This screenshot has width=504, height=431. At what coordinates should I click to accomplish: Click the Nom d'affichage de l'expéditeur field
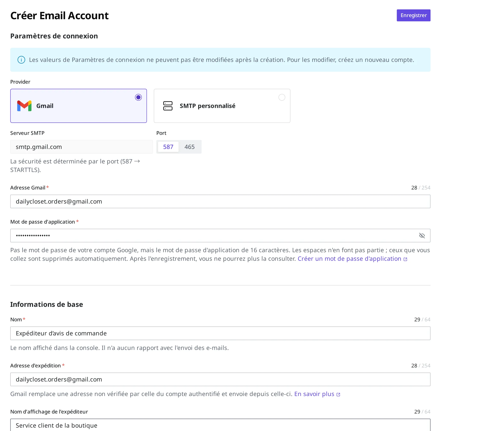pyautogui.click(x=220, y=425)
